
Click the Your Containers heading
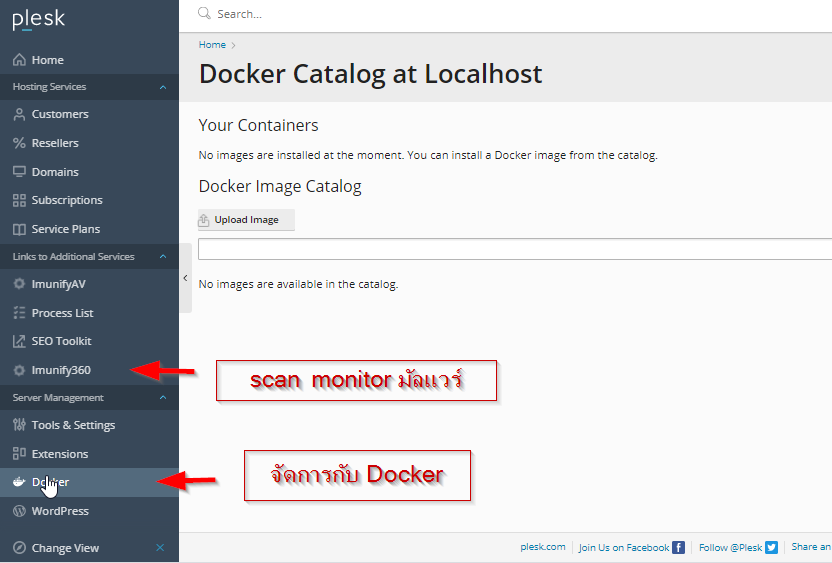click(258, 125)
